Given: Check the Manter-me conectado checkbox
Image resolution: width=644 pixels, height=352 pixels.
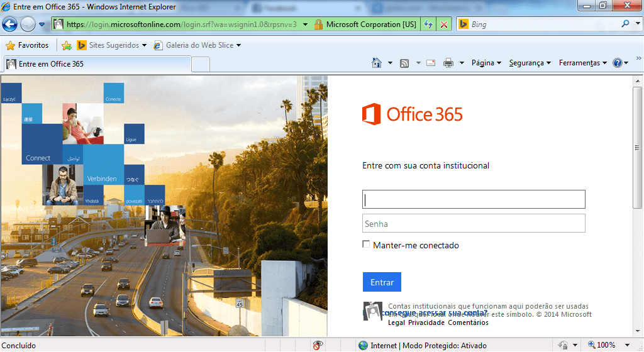Looking at the screenshot, I should (x=367, y=245).
